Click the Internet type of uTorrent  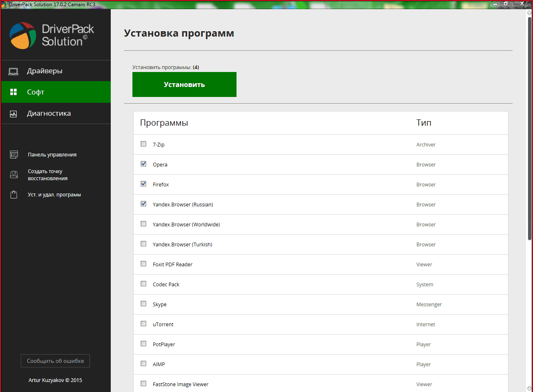point(426,325)
